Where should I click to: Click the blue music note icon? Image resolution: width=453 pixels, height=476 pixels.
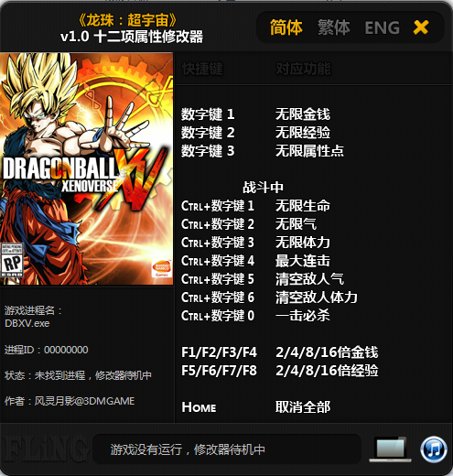[434, 449]
